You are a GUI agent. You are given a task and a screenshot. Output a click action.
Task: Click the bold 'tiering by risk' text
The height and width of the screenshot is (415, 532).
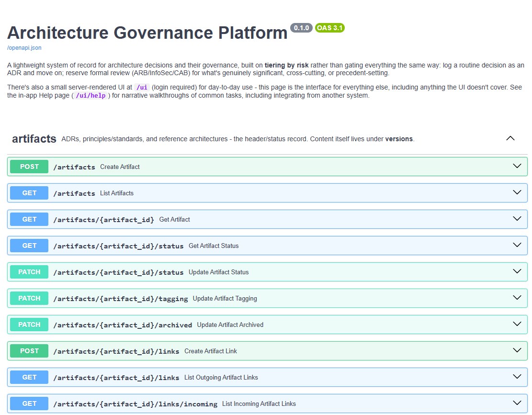click(x=287, y=65)
